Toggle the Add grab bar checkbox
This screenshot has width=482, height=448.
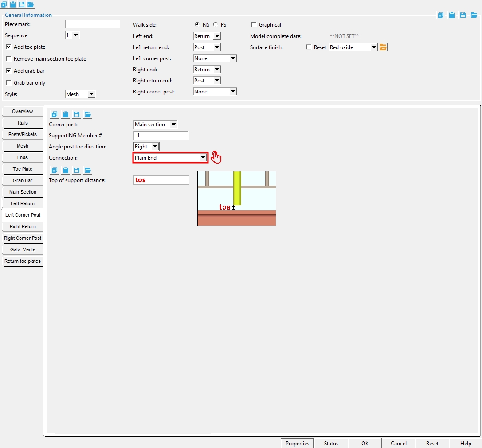point(8,70)
